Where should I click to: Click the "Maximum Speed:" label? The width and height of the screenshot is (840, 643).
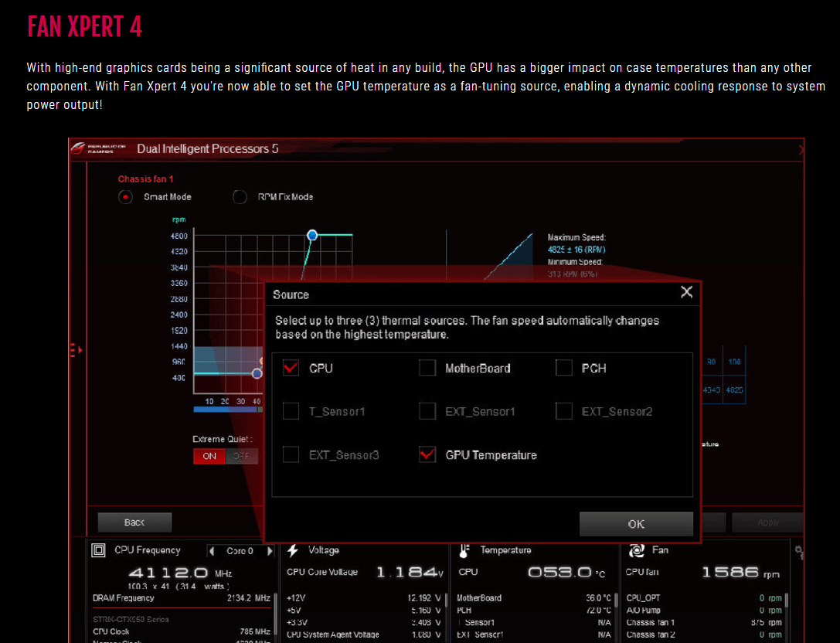tap(576, 237)
